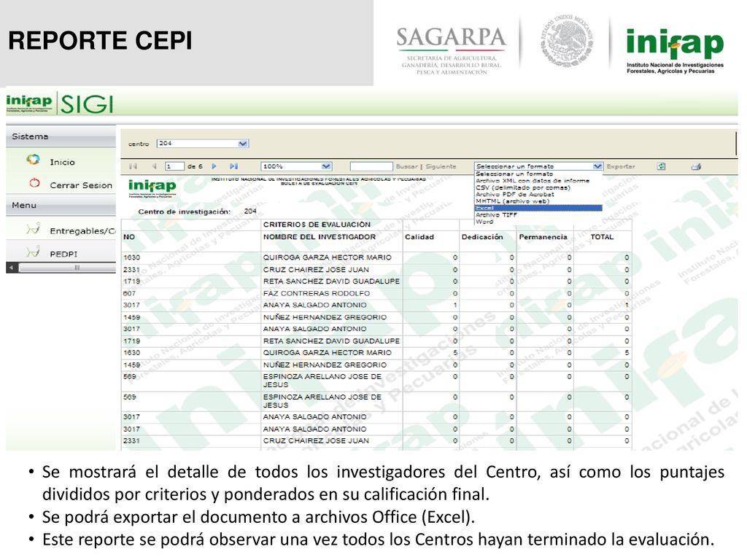
Task: Click the Buscar link
Action: click(x=406, y=166)
